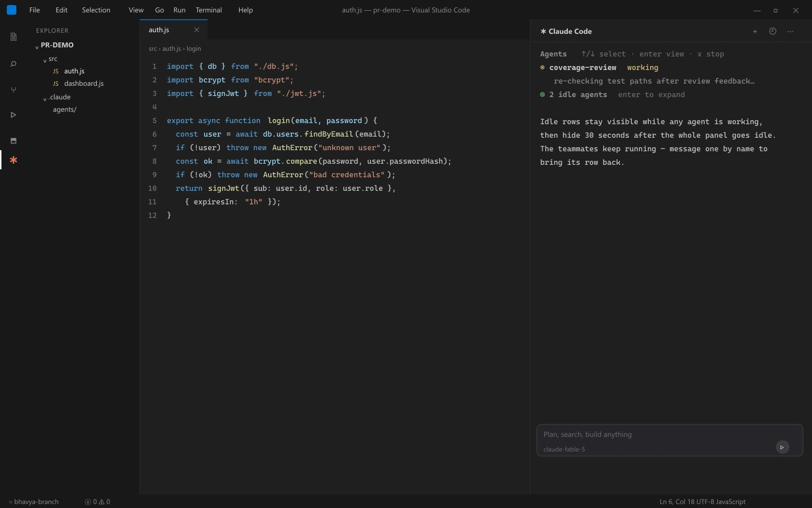Viewport: 812px width, 508px height.
Task: Click the auth.js breadcrumb segment
Action: 171,49
